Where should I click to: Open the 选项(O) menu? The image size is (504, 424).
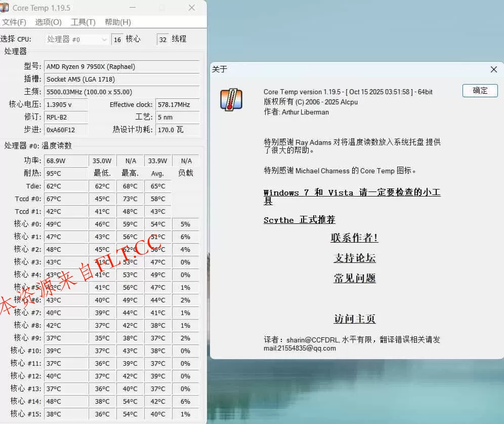click(x=48, y=22)
